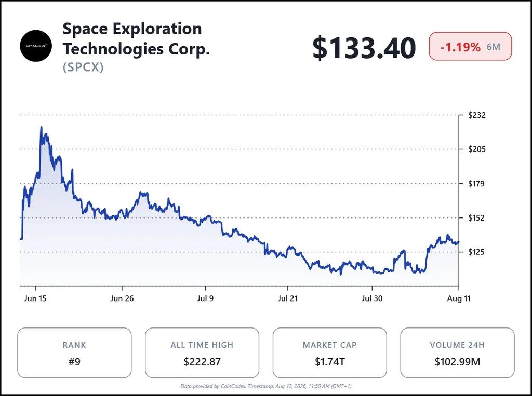
Task: Click the $179 price axis label
Action: click(477, 183)
